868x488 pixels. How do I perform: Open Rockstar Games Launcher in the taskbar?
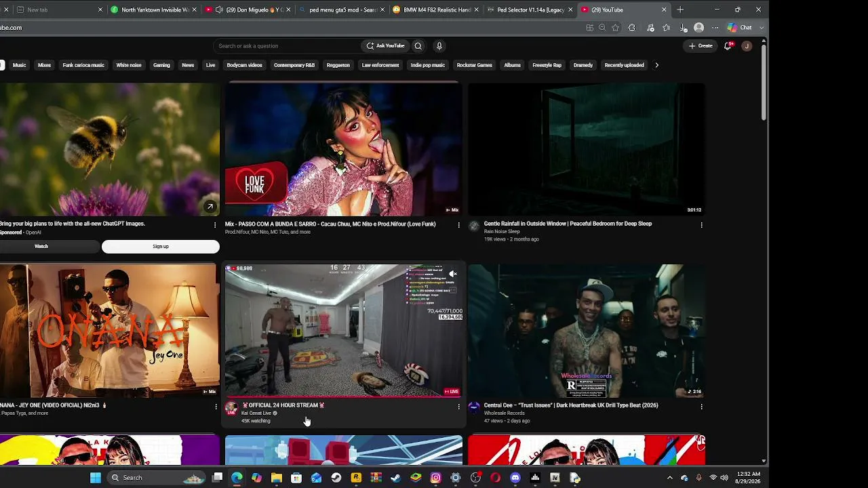tap(356, 478)
